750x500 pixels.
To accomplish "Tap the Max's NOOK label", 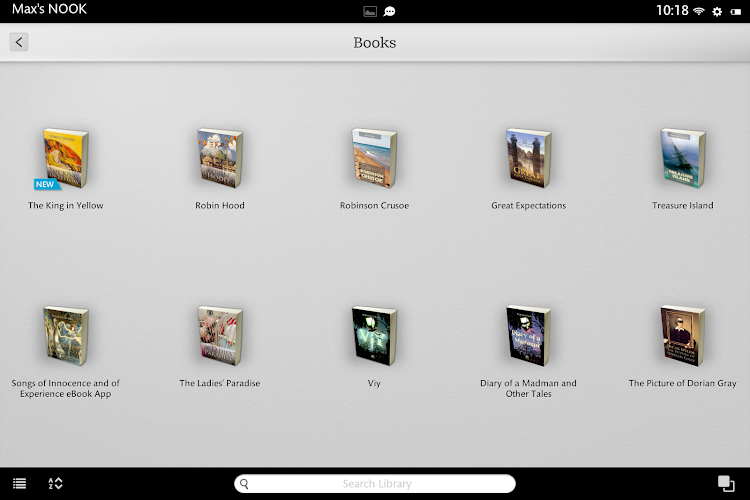I will coord(49,9).
